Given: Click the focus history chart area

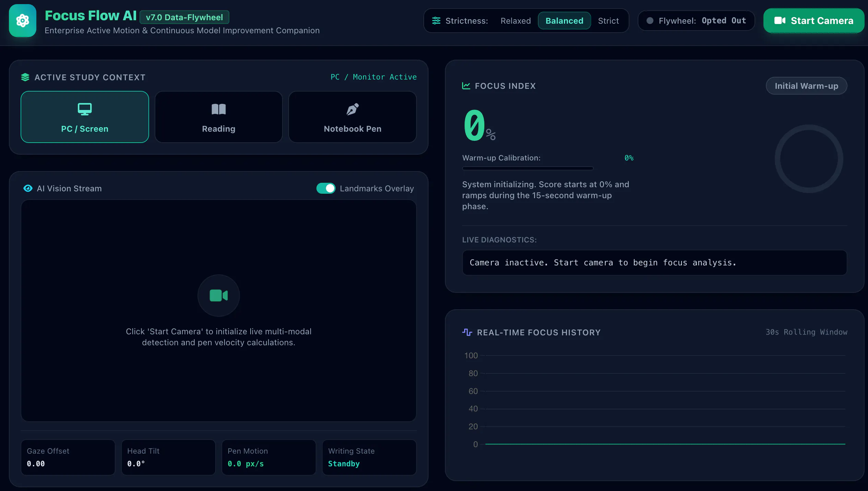Looking at the screenshot, I should pos(655,399).
